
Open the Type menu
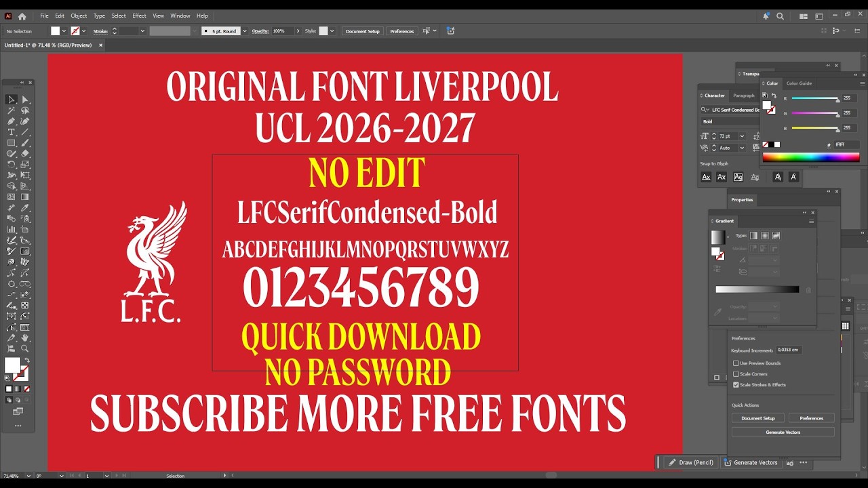(x=99, y=16)
